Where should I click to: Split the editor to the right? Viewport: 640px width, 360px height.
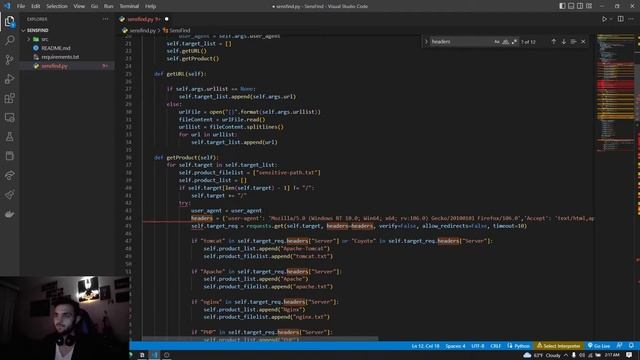(620, 19)
